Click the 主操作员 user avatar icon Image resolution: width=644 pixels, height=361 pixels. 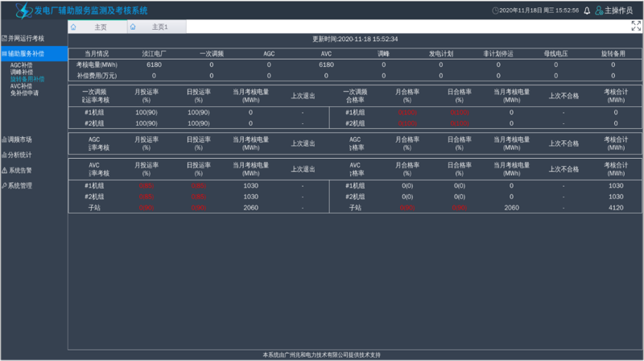599,10
